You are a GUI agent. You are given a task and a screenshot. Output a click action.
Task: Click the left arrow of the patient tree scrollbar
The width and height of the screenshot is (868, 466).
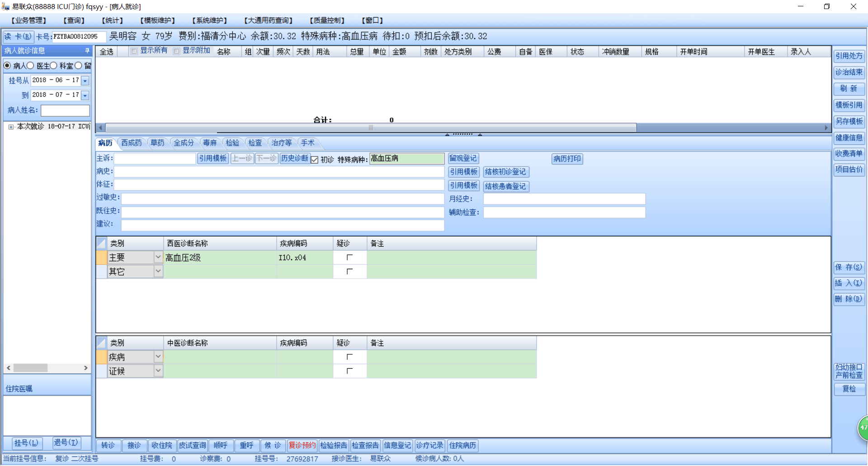[9, 368]
